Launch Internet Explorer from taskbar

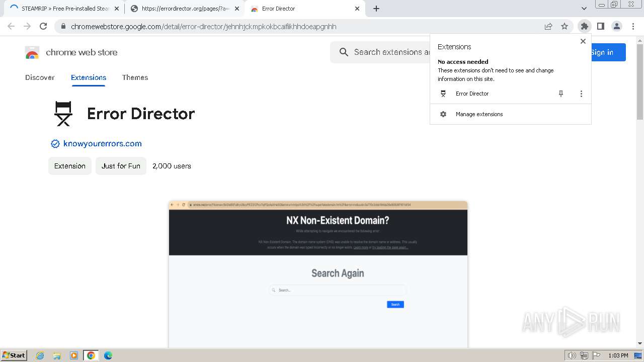(40, 355)
